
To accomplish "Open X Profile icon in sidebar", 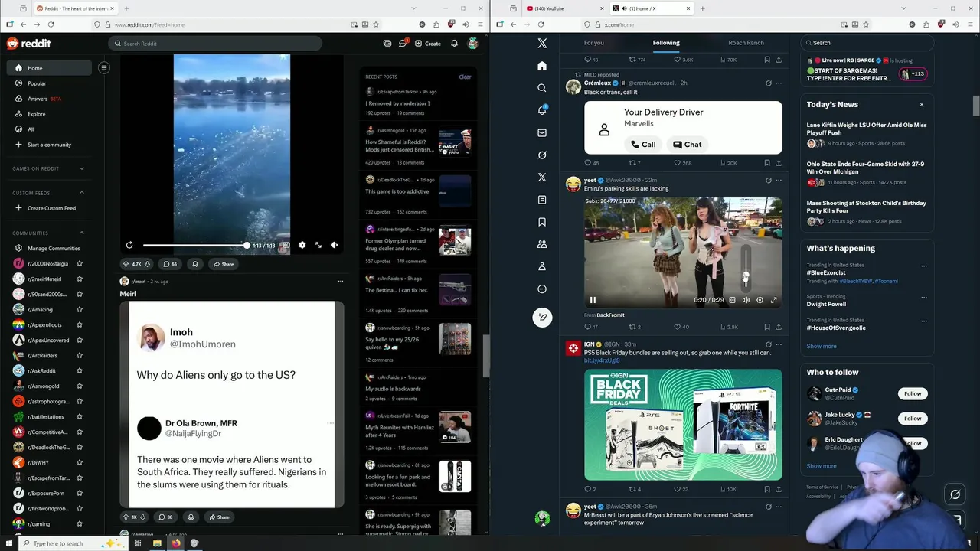I will point(542,266).
